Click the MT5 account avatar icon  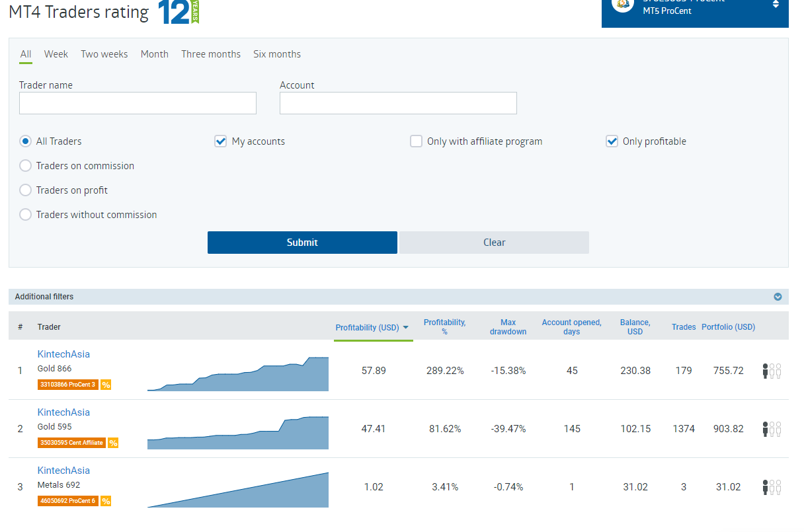[622, 5]
